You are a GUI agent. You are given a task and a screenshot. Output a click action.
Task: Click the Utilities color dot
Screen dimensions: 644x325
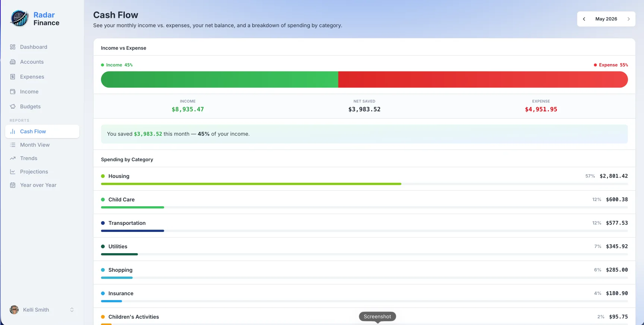103,246
